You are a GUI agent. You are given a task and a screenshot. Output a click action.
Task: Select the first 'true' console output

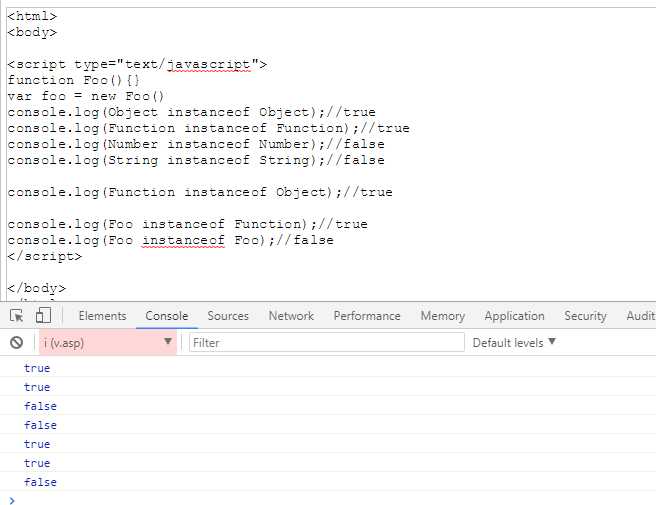coord(37,368)
